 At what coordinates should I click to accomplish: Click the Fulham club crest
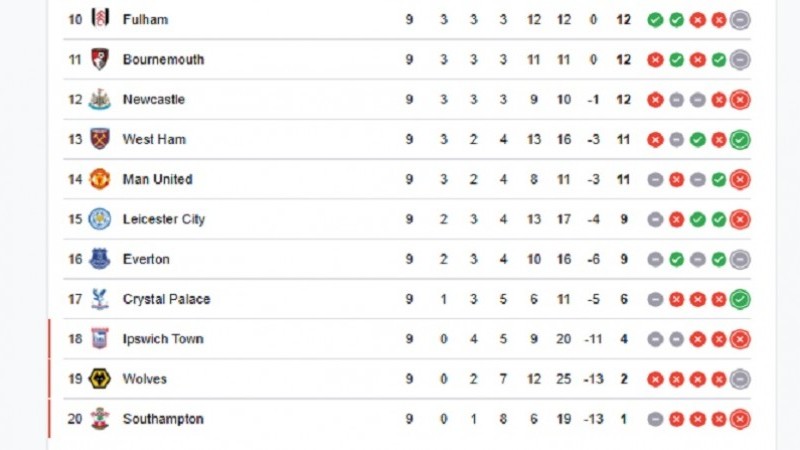[100, 19]
